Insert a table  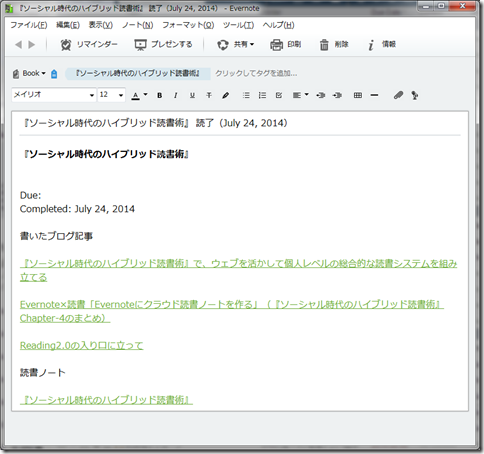pyautogui.click(x=358, y=96)
